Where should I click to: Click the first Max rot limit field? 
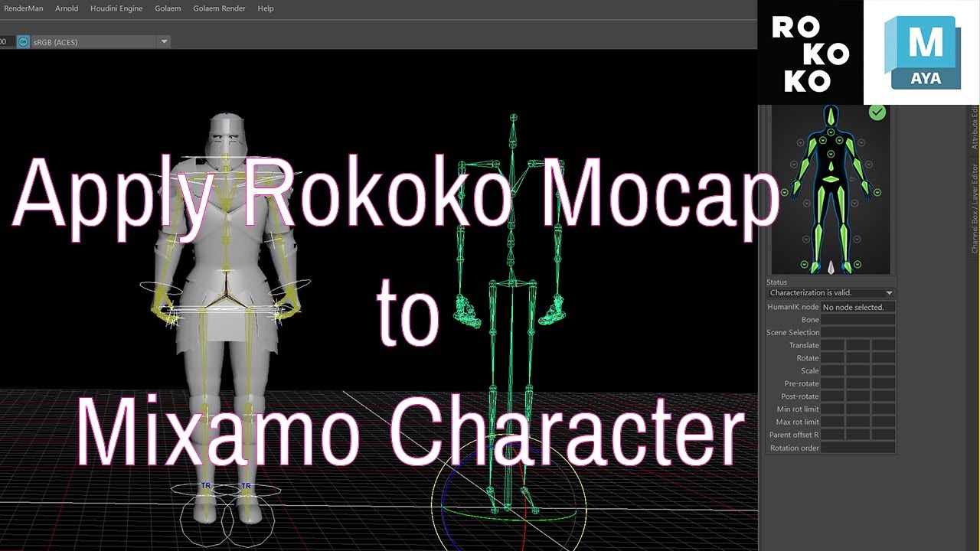click(833, 422)
